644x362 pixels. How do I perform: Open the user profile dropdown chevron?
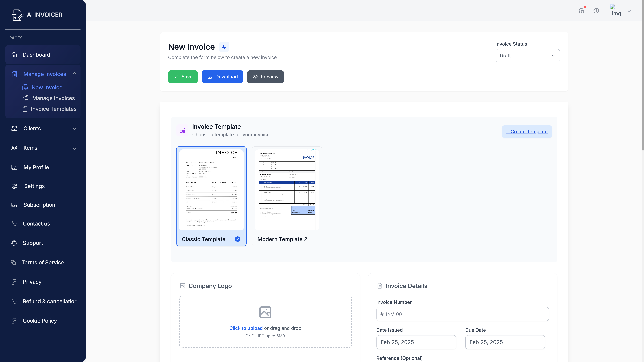pyautogui.click(x=629, y=11)
